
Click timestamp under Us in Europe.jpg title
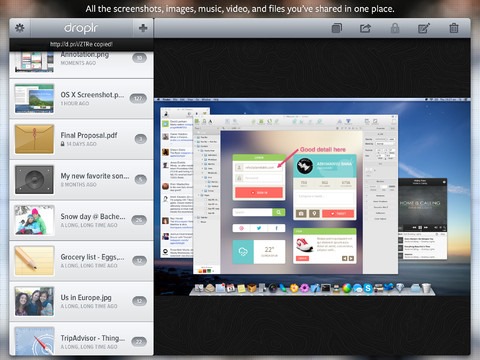(x=89, y=306)
